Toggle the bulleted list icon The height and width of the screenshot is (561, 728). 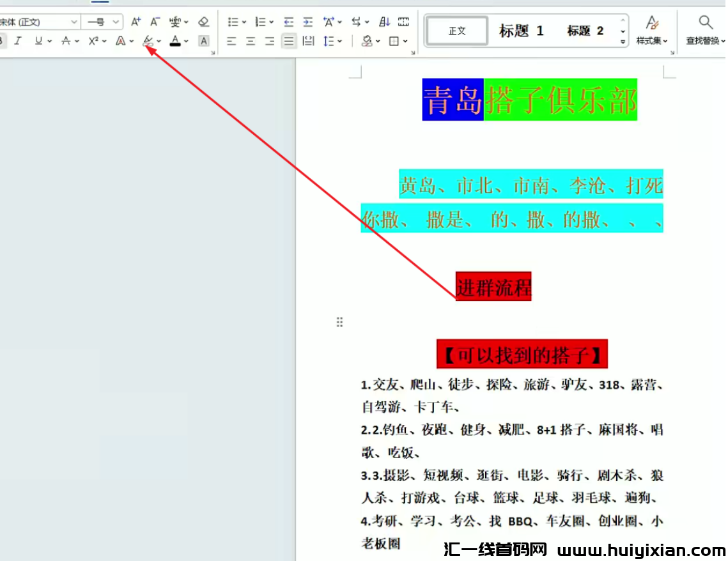pyautogui.click(x=233, y=22)
